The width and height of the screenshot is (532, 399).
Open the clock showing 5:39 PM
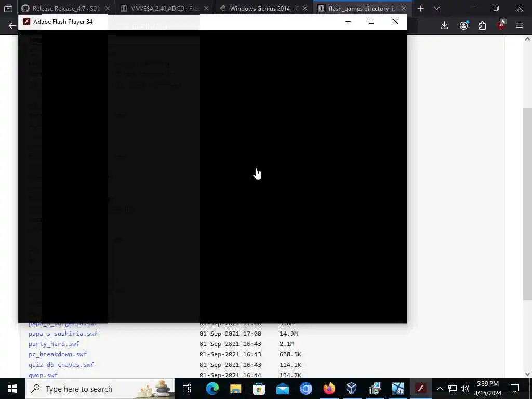click(487, 389)
